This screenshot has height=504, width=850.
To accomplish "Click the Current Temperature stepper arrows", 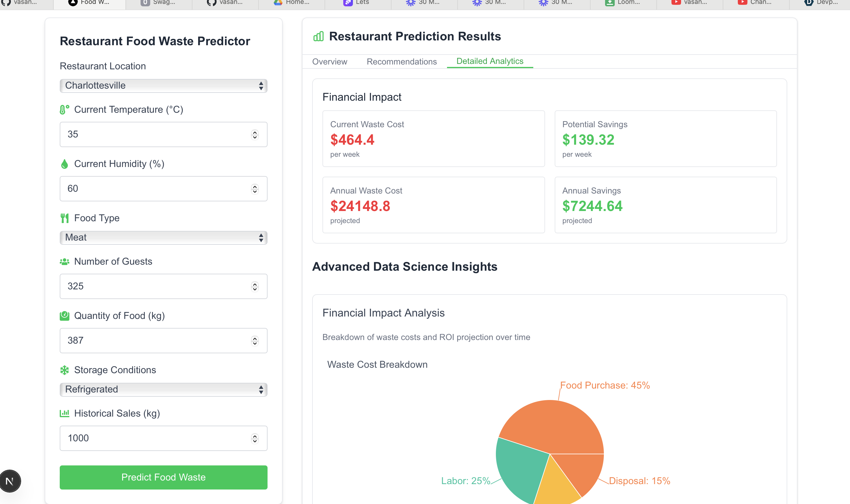I will 255,134.
